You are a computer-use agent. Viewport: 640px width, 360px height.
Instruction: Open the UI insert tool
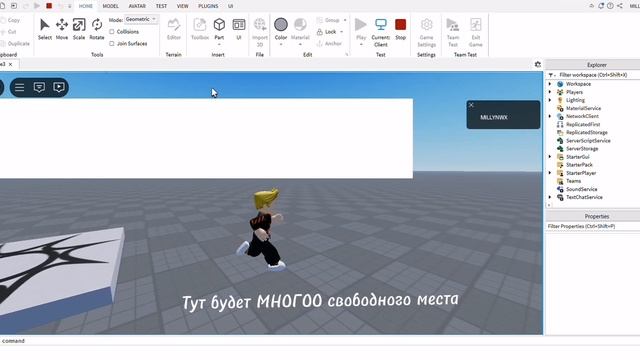(239, 29)
